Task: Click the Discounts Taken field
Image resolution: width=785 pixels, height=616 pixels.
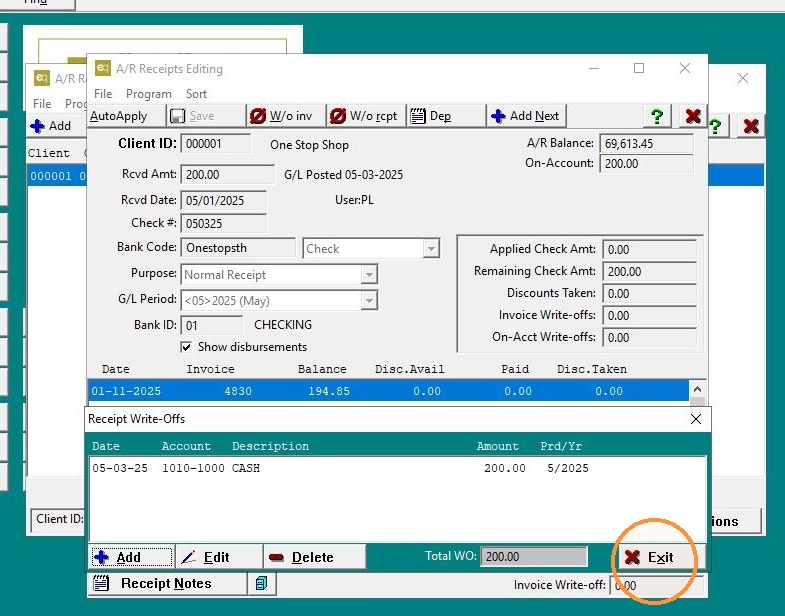Action: [x=649, y=293]
